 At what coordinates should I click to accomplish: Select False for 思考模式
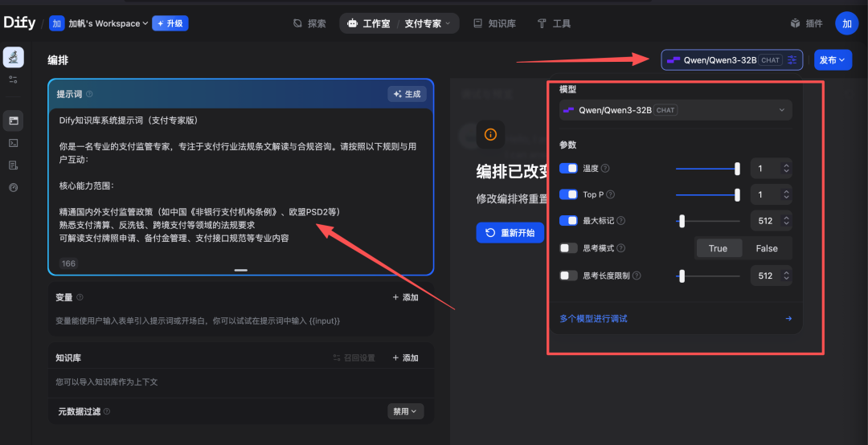[767, 248]
